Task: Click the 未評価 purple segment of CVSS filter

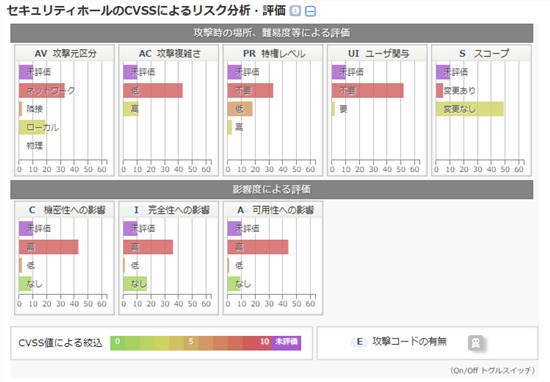Action: pyautogui.click(x=286, y=343)
